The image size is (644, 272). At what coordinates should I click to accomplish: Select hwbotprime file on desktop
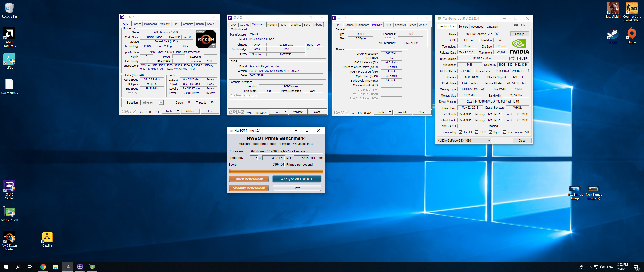pos(9,86)
